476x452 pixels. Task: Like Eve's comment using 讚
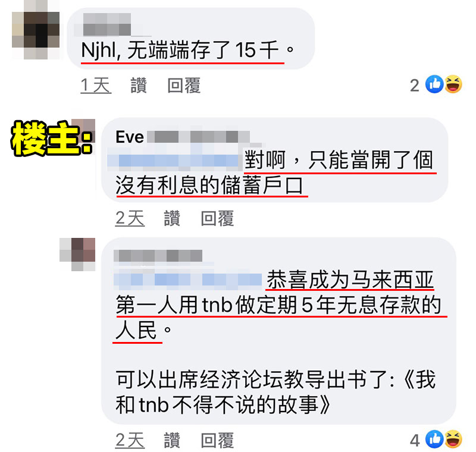point(172,218)
